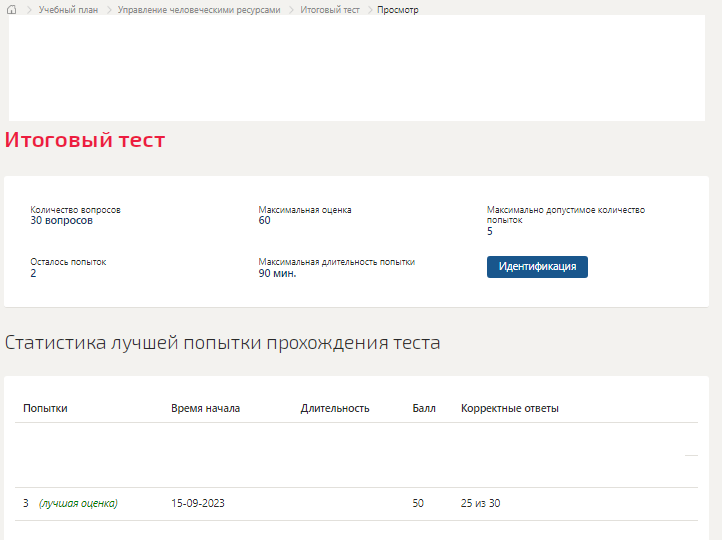
Task: Open the Учебный план breadcrumb link
Action: click(68, 10)
